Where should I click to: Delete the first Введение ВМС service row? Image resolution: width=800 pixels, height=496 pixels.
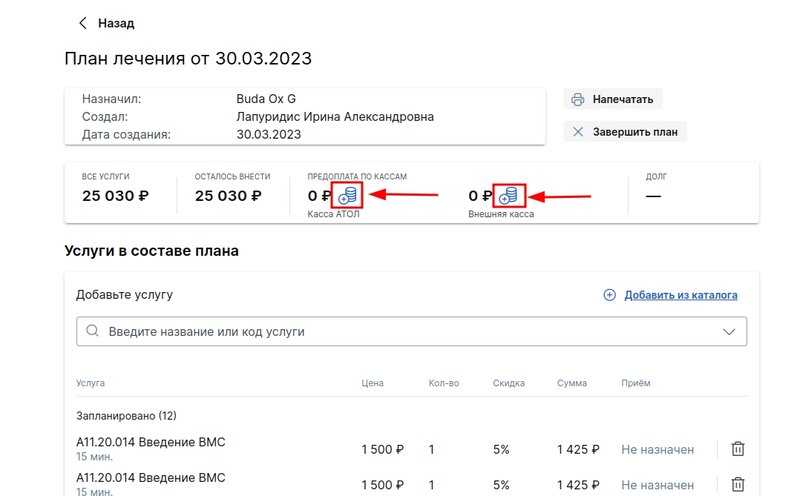coord(738,449)
